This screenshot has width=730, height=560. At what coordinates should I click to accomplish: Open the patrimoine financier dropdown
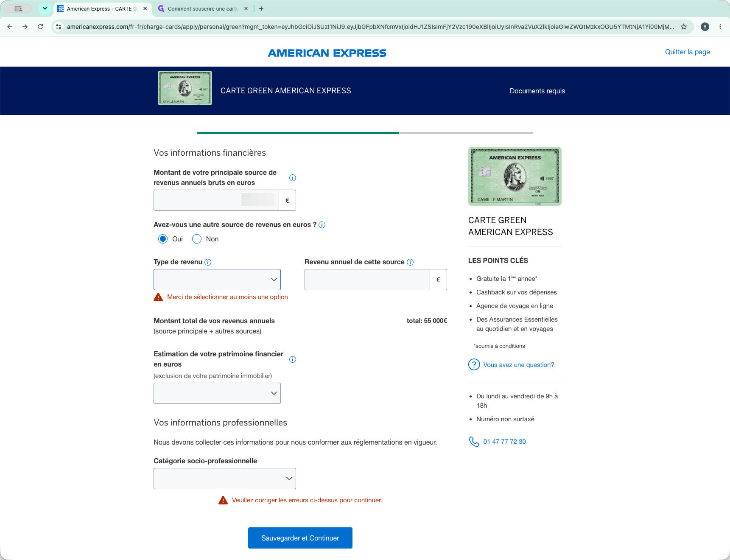point(217,393)
